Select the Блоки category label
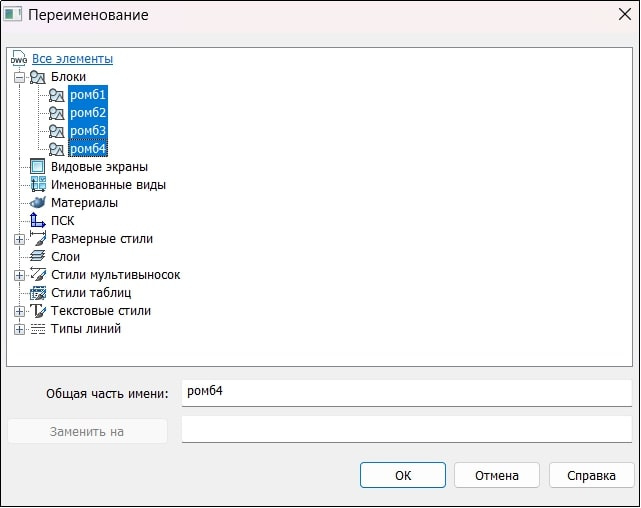The width and height of the screenshot is (641, 508). coord(68,77)
